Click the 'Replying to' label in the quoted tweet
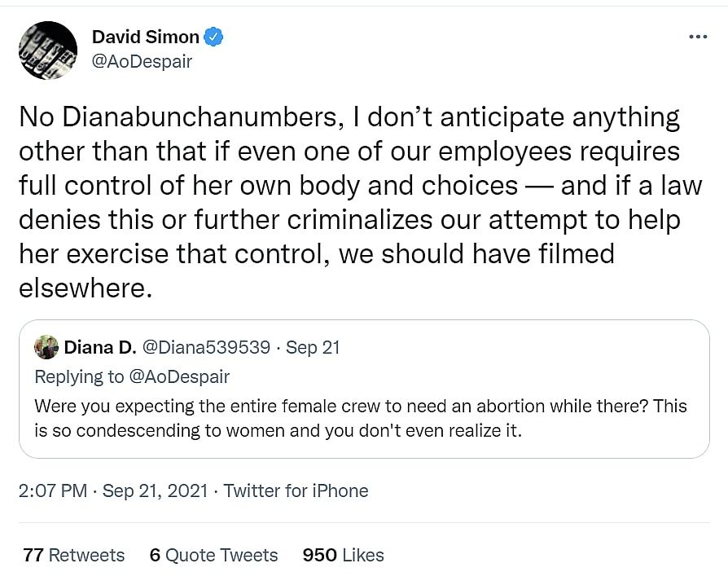The image size is (728, 585). (77, 376)
